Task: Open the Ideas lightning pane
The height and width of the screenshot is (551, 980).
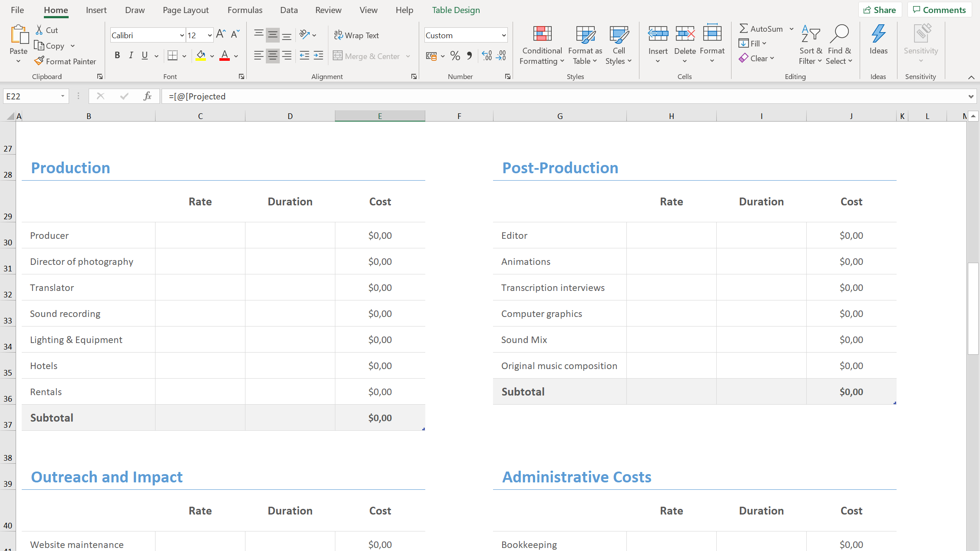Action: pyautogui.click(x=878, y=40)
